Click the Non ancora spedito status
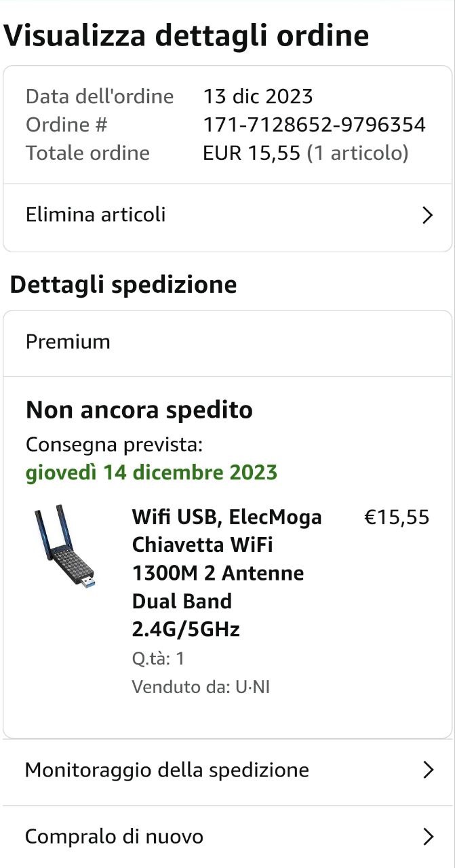 (139, 410)
